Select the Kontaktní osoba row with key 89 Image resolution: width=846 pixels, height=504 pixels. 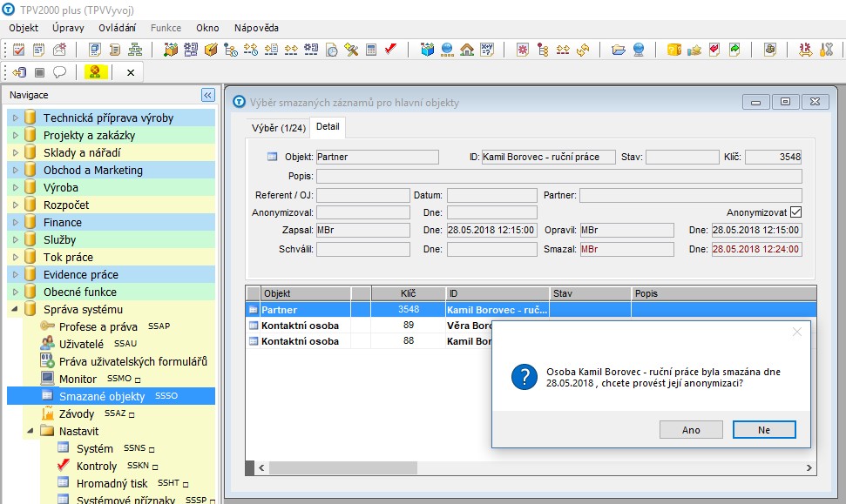(369, 326)
